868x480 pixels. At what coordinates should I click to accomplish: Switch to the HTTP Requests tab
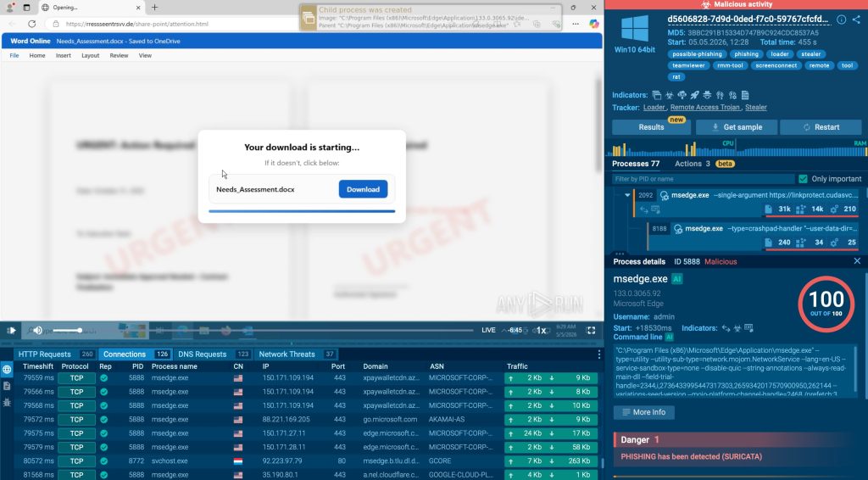(55, 354)
